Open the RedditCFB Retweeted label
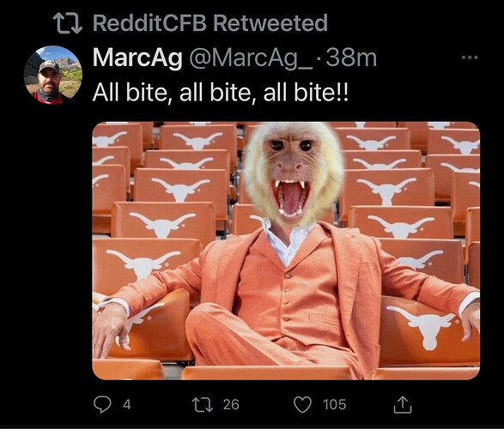504x429 pixels. click(x=210, y=23)
